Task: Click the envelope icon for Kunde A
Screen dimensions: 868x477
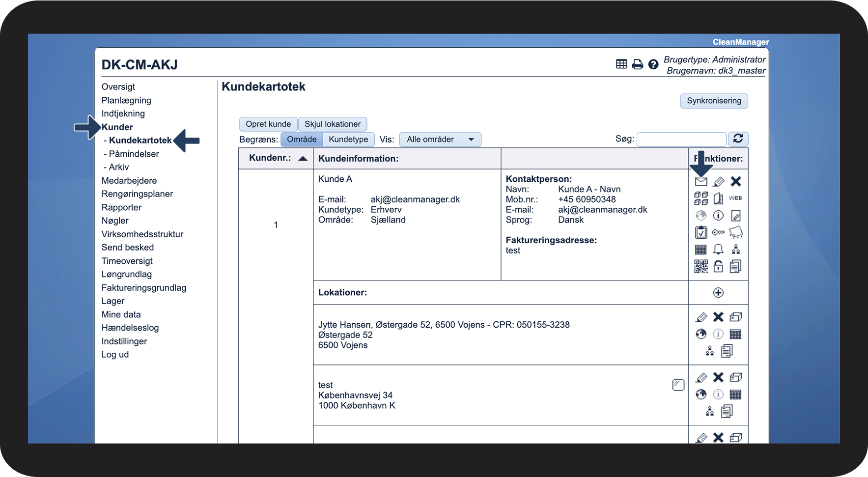Action: click(x=701, y=182)
